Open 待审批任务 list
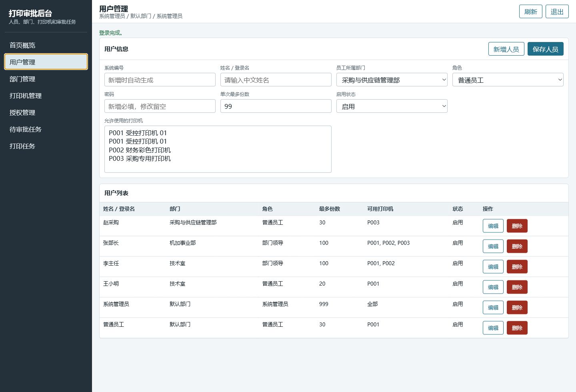The height and width of the screenshot is (392, 576). click(46, 129)
